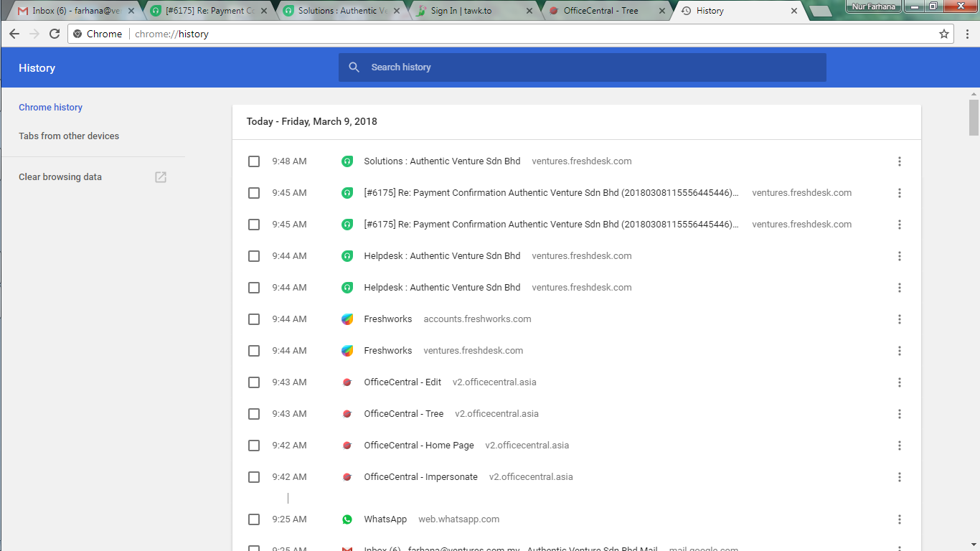Open the WhatsApp web.whatsapp.com link

pyautogui.click(x=385, y=519)
